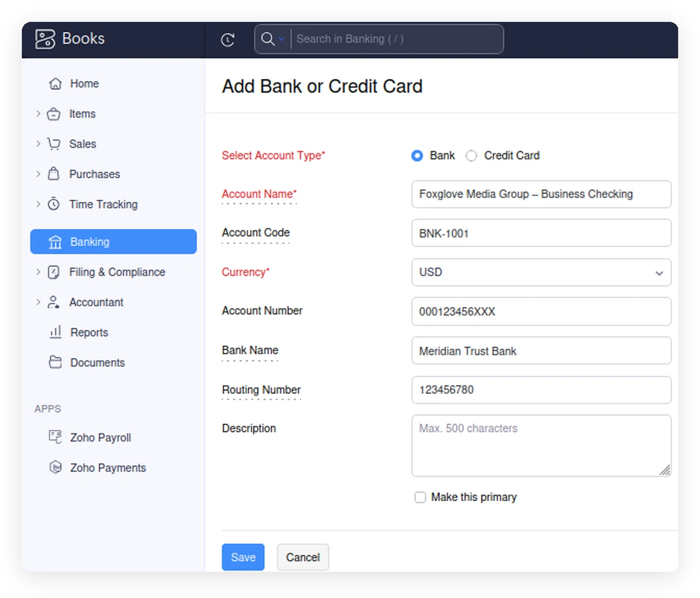The height and width of the screenshot is (598, 700).
Task: Select the Bank account type
Action: click(x=417, y=155)
